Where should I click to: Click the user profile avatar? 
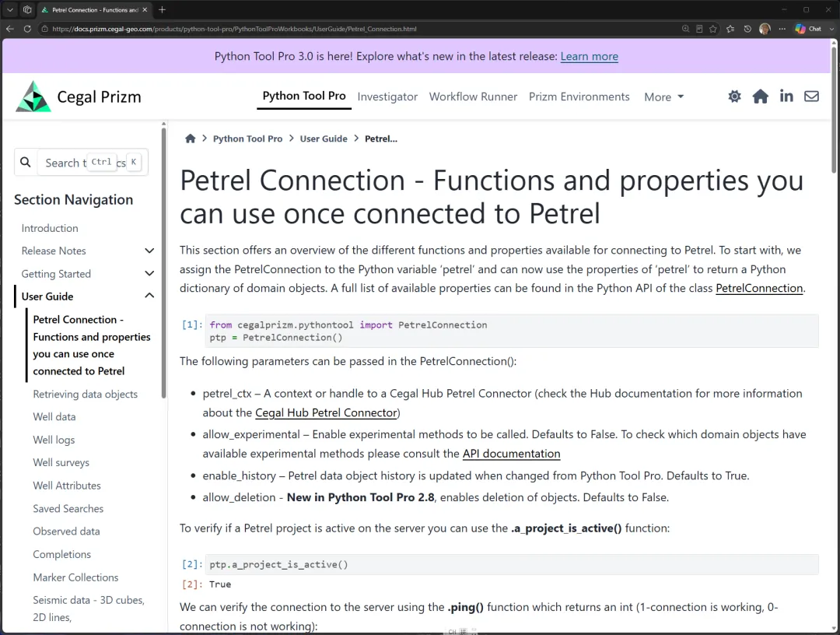pos(765,29)
